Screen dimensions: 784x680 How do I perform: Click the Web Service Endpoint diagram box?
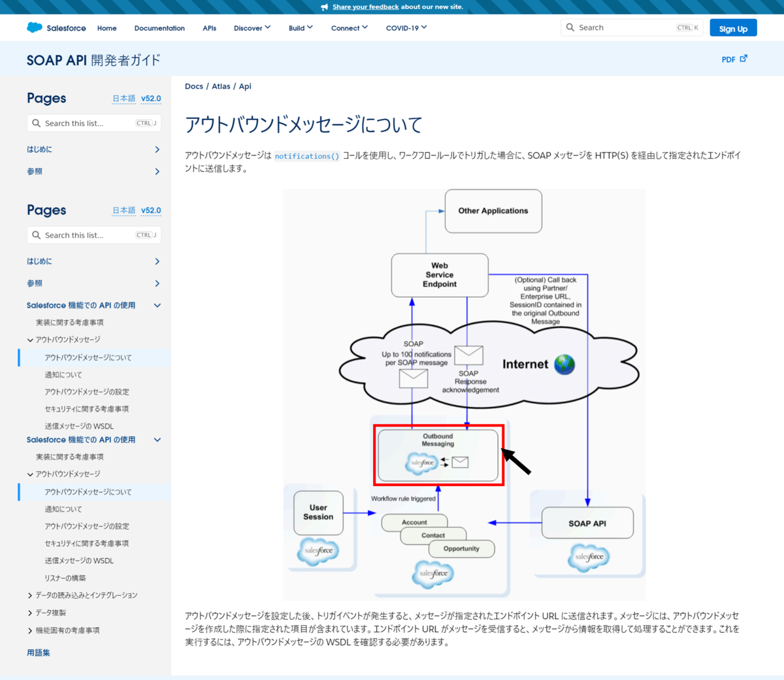(440, 275)
